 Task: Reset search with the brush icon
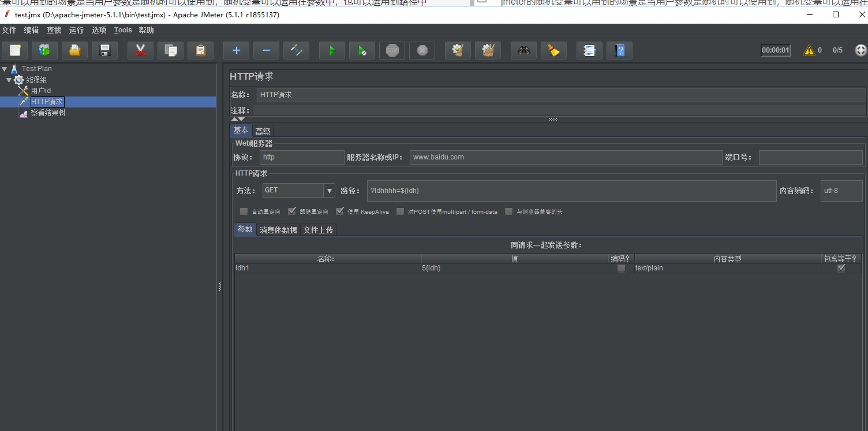tap(553, 50)
